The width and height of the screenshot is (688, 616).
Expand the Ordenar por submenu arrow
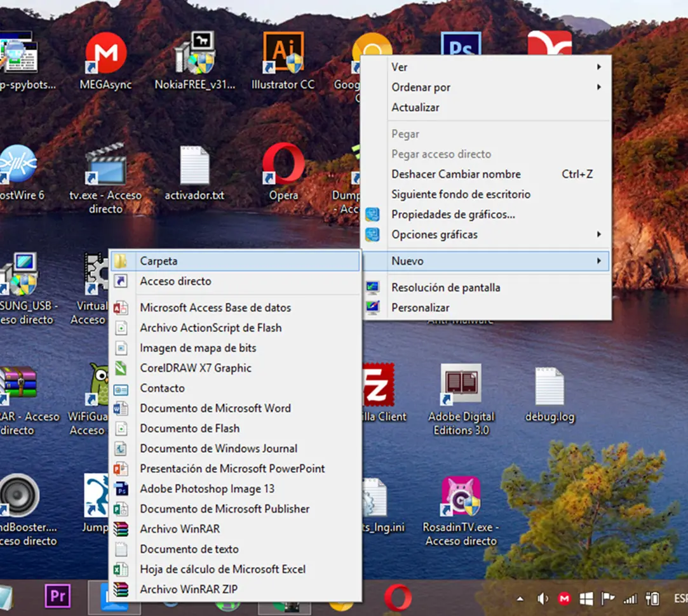tap(599, 87)
